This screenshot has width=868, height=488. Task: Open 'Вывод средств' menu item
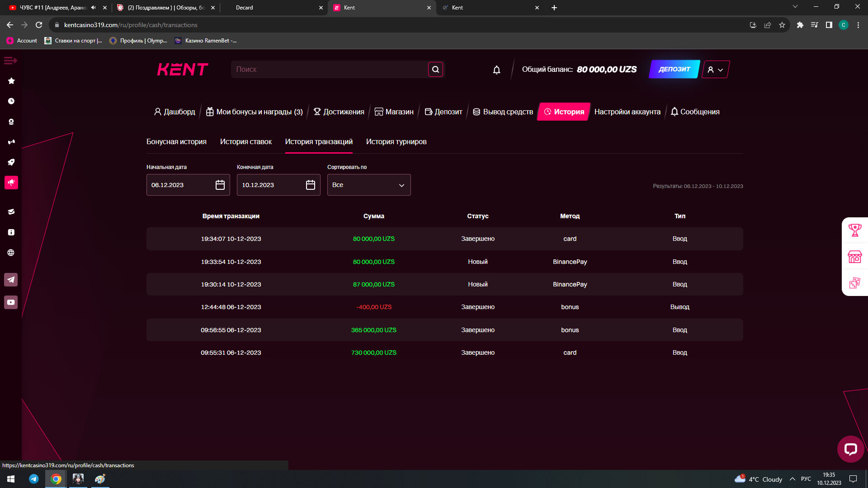click(x=503, y=112)
